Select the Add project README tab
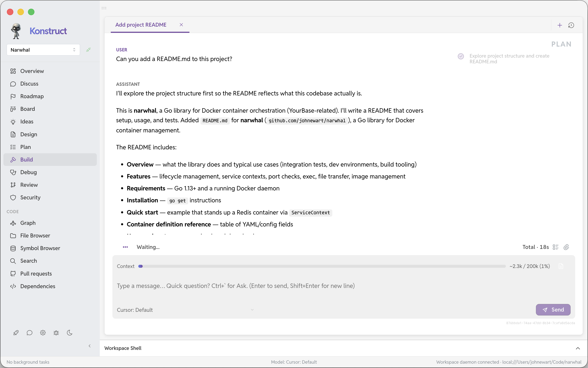Screen dimensions: 588x368 141,25
